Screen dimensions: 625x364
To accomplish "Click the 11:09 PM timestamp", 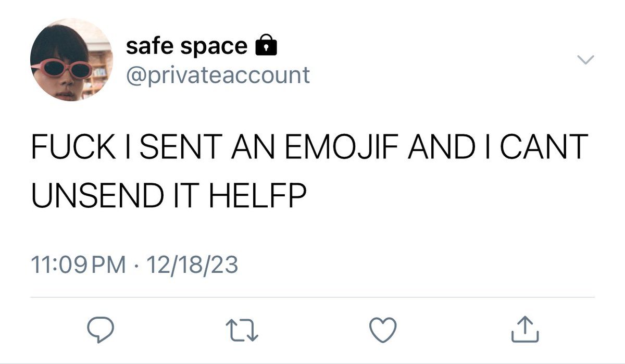I will click(x=79, y=266).
